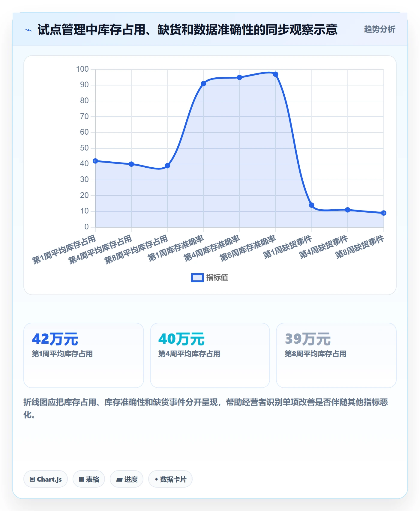Click the 第8周库存准确率 x-axis label
Viewport: 420px width, 511px height.
coord(248,248)
